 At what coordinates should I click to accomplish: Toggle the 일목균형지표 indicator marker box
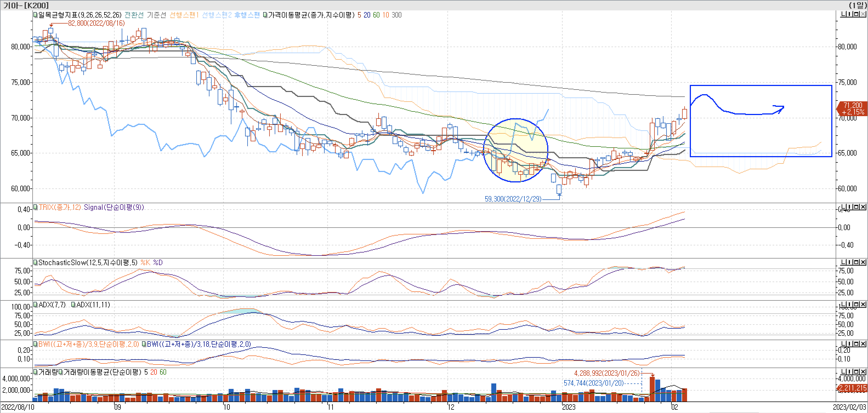[35, 15]
